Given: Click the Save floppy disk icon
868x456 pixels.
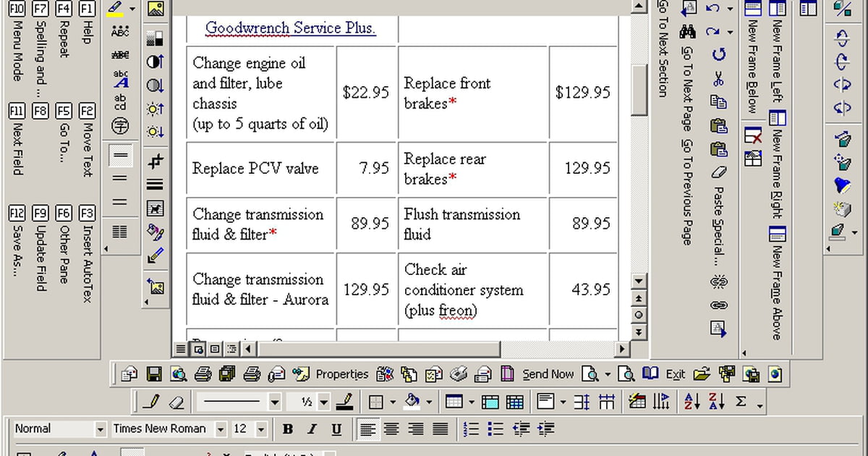Looking at the screenshot, I should [x=153, y=374].
